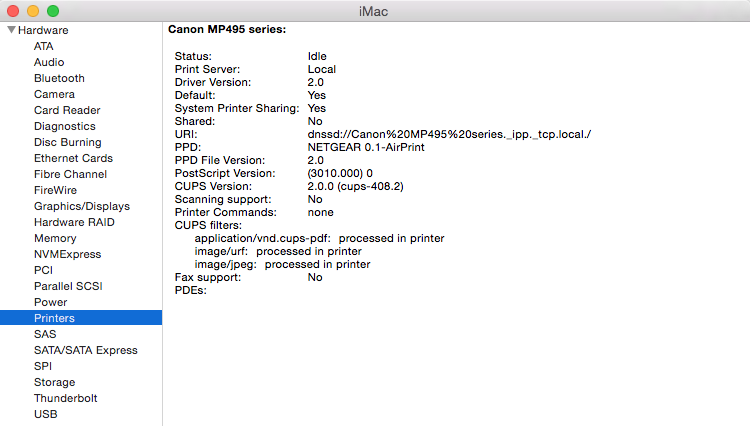Open the NVMExpress section
Viewport: 750px width, 426px height.
coord(67,254)
